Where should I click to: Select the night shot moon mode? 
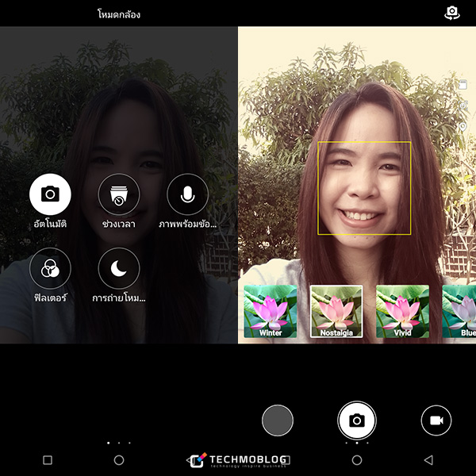119,268
